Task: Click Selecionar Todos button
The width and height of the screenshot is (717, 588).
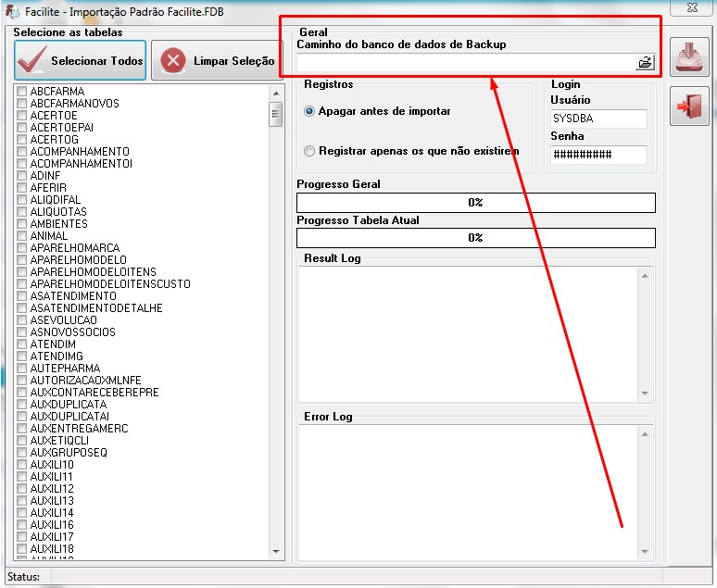Action: [80, 60]
